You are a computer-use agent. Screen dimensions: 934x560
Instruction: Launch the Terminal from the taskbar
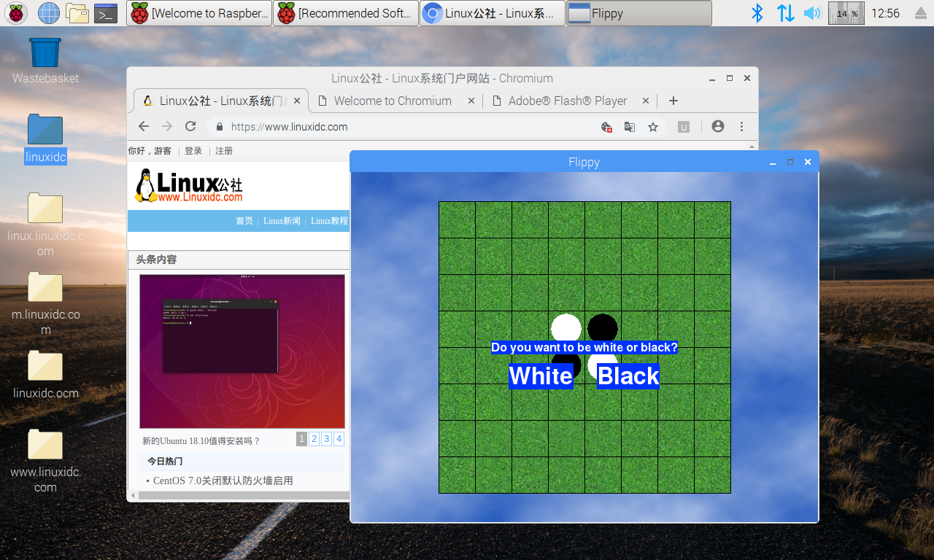pyautogui.click(x=107, y=12)
